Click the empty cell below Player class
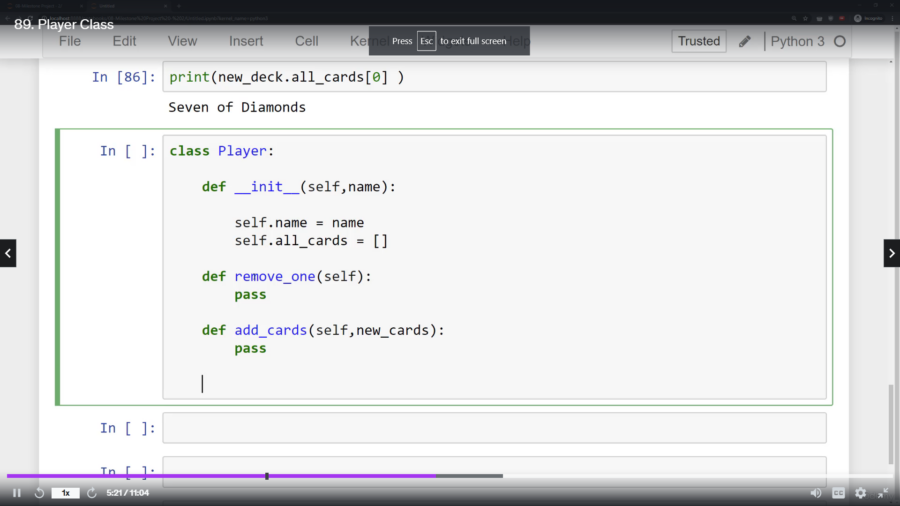The width and height of the screenshot is (900, 506). [x=494, y=428]
